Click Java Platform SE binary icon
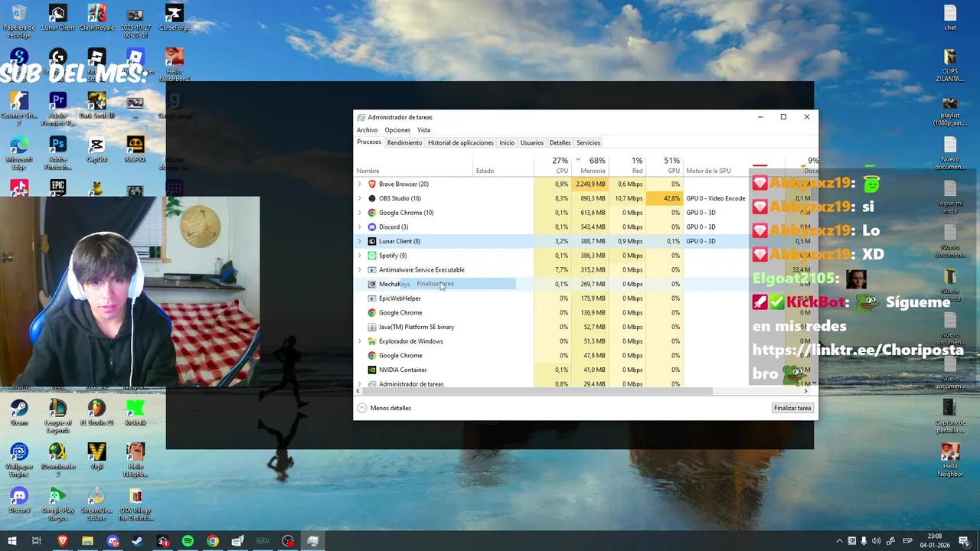The image size is (980, 551). tap(372, 327)
